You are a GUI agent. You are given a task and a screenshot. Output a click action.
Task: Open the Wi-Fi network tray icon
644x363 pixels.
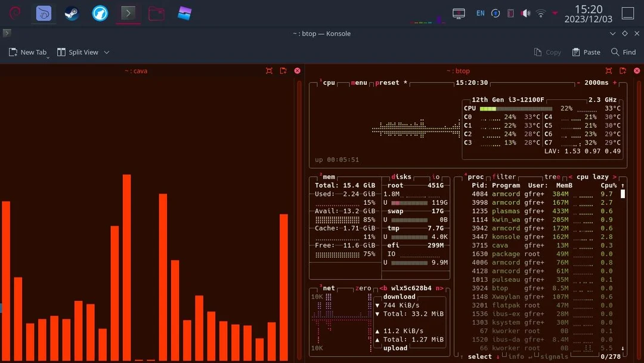click(x=540, y=13)
